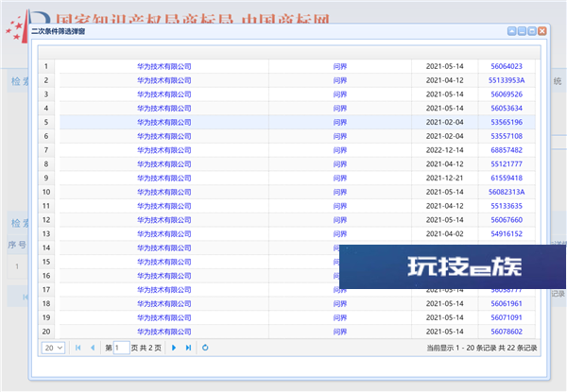The image size is (567, 392).
Task: Open registration number 61559418
Action: (x=507, y=179)
